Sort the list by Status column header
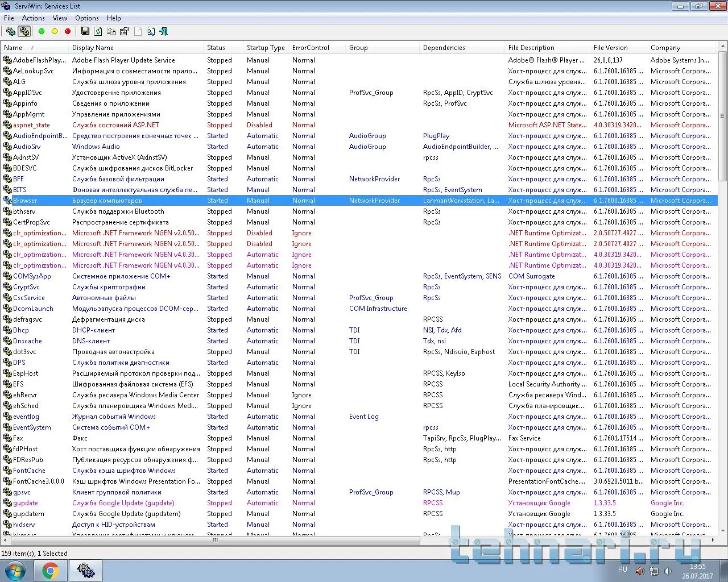Viewport: 728px width, 582px height. click(216, 48)
